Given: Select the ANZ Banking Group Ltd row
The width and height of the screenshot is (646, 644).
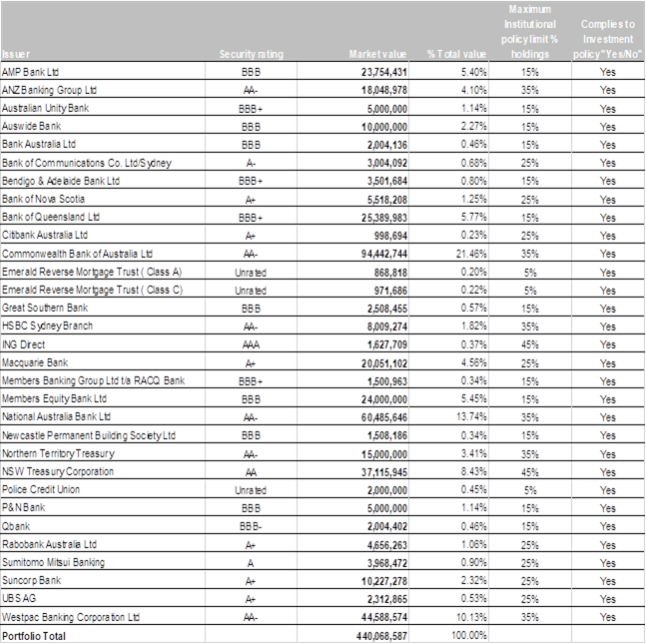Looking at the screenshot, I should [46, 90].
